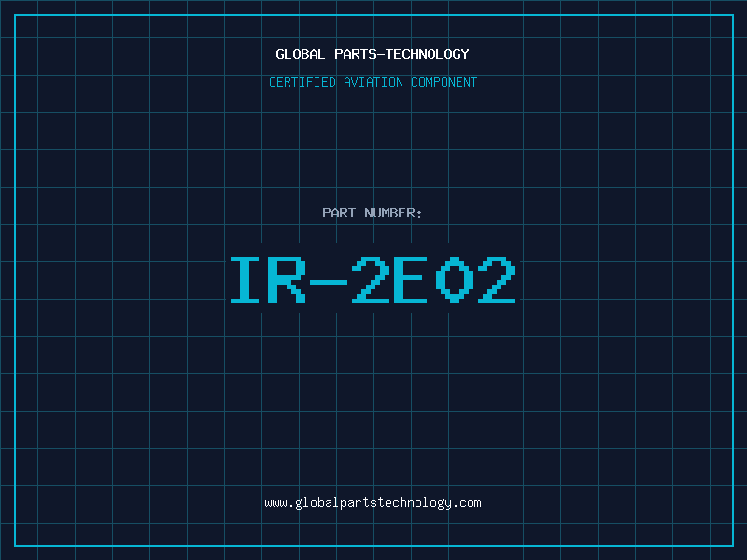The width and height of the screenshot is (747, 560).
Task: Open the www.globalpartstechnology.com link
Action: [373, 503]
